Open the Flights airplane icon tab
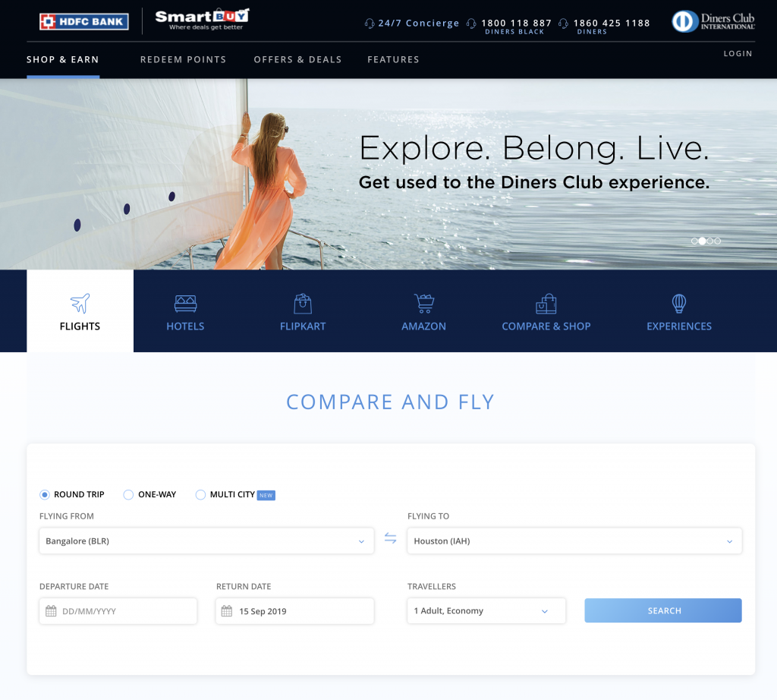This screenshot has height=700, width=777. [x=80, y=304]
